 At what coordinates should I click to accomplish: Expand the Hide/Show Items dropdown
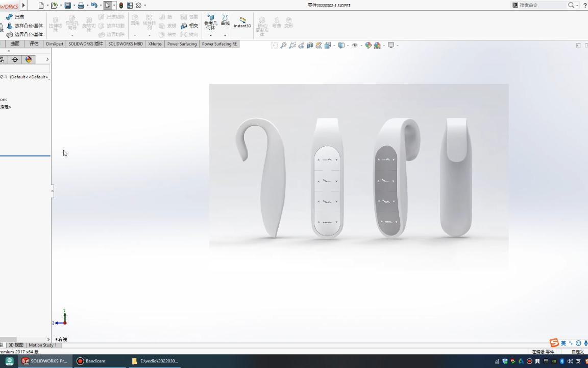[x=362, y=45]
